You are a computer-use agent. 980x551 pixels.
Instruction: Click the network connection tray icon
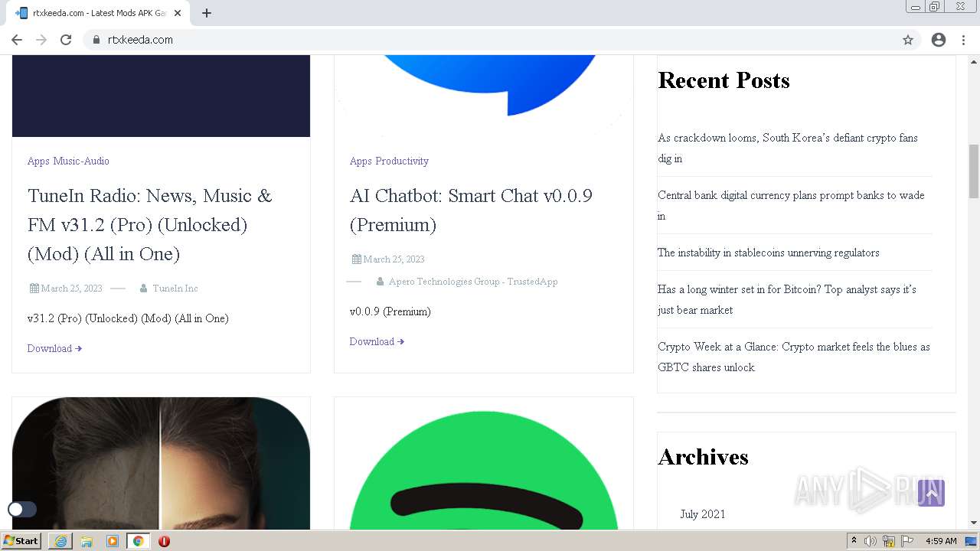889,541
